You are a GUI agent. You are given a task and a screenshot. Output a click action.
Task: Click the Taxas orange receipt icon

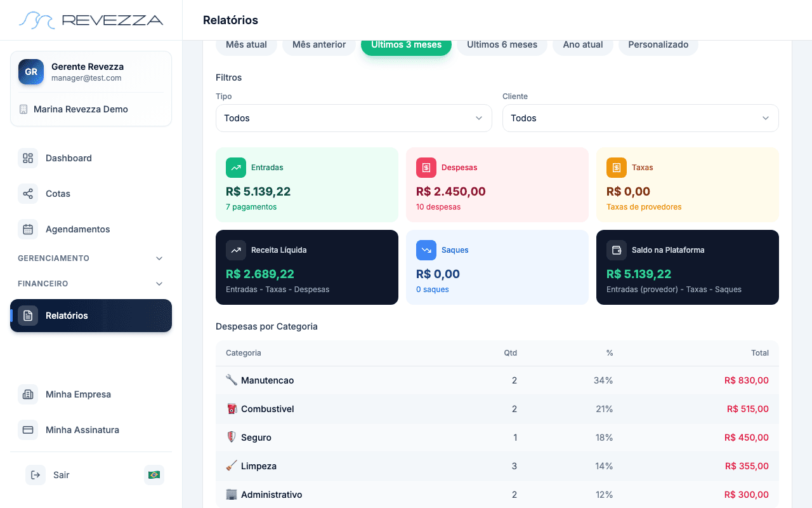(617, 168)
